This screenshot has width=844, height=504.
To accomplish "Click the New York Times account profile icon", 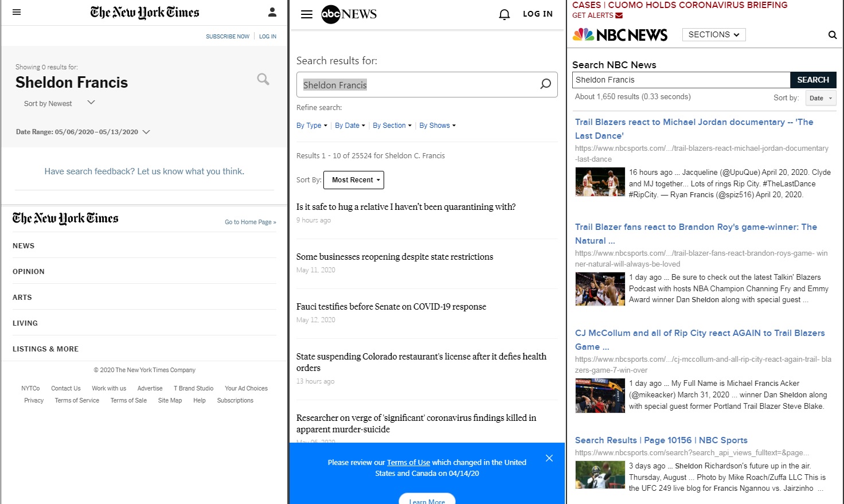I will click(x=272, y=12).
